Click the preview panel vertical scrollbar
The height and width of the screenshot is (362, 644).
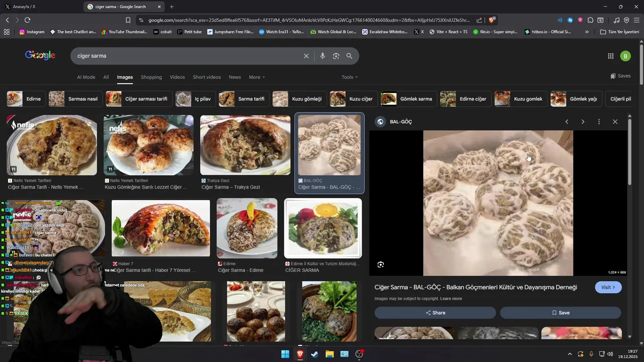coord(629,151)
